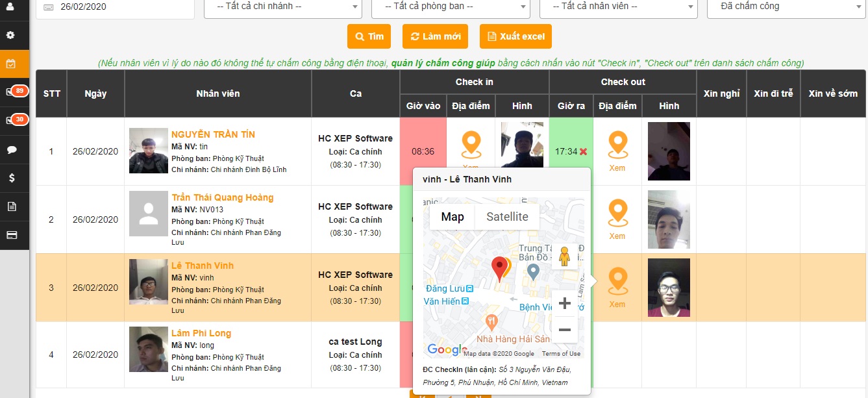Select the Map view tab
868x398 pixels.
pos(452,217)
